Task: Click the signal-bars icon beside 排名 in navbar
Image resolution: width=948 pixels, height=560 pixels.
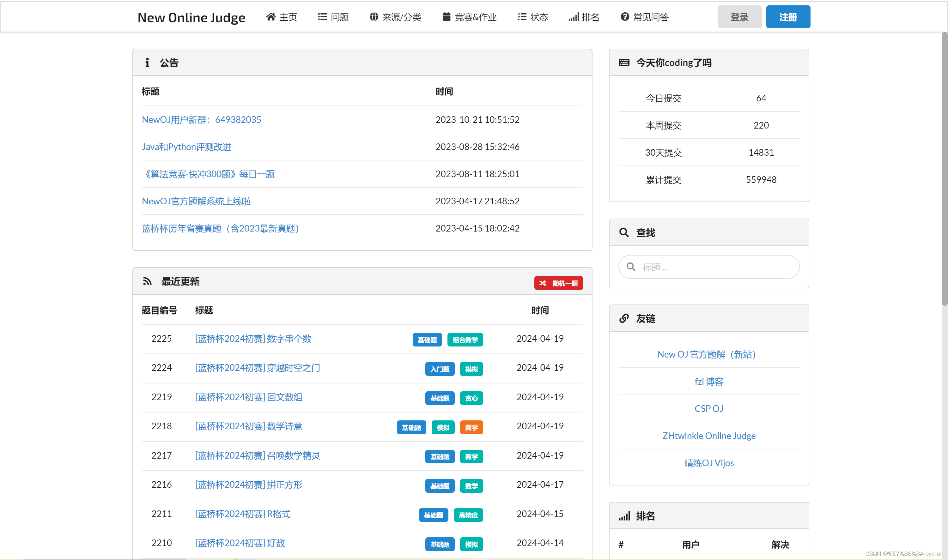Action: 574,17
